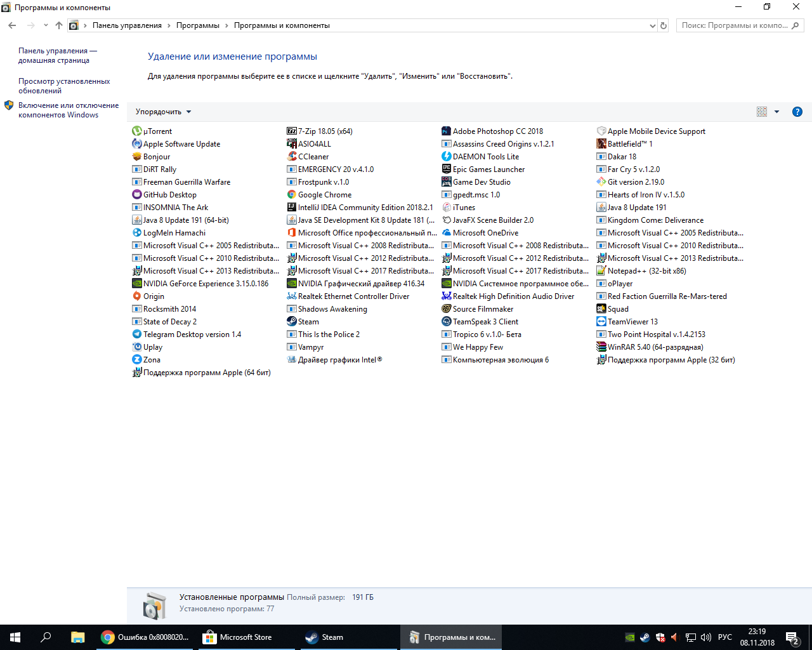Open Панель управления домашняя страница link
812x650 pixels.
click(x=58, y=55)
